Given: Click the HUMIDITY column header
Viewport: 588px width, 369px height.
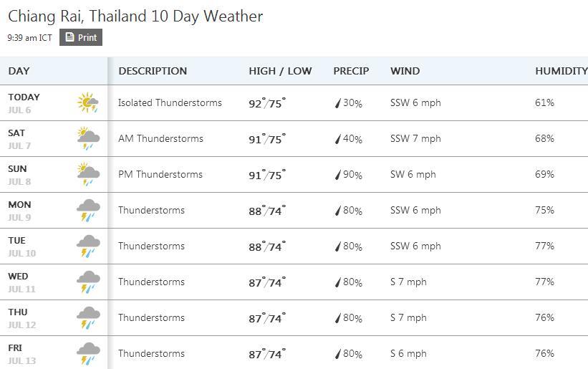Looking at the screenshot, I should (561, 71).
